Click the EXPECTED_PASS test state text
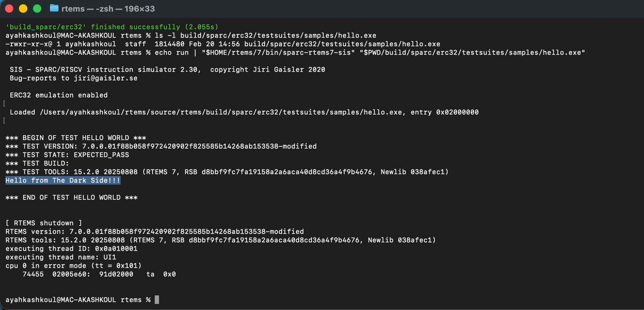The width and height of the screenshot is (644, 310). (x=101, y=155)
